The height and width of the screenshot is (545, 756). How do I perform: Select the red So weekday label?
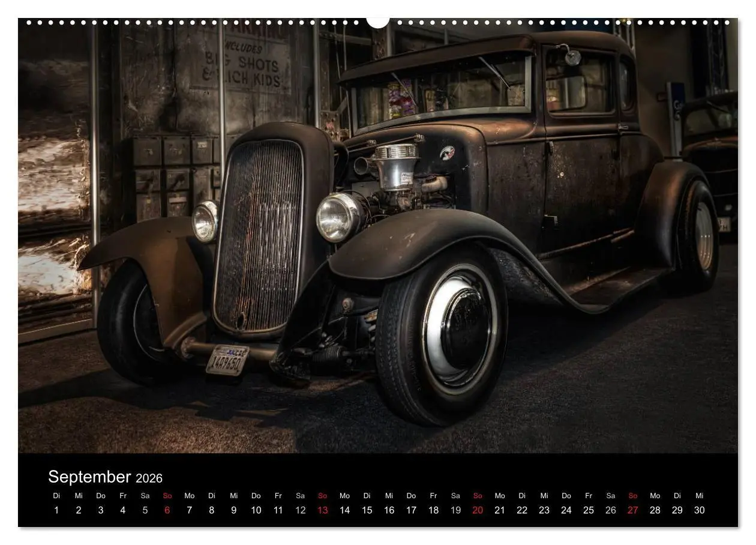click(166, 496)
